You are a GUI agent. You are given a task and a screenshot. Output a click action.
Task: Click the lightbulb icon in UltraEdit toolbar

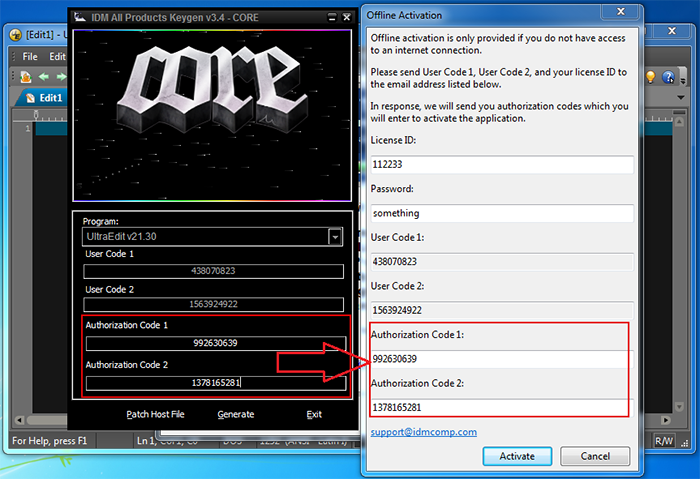coord(650,77)
